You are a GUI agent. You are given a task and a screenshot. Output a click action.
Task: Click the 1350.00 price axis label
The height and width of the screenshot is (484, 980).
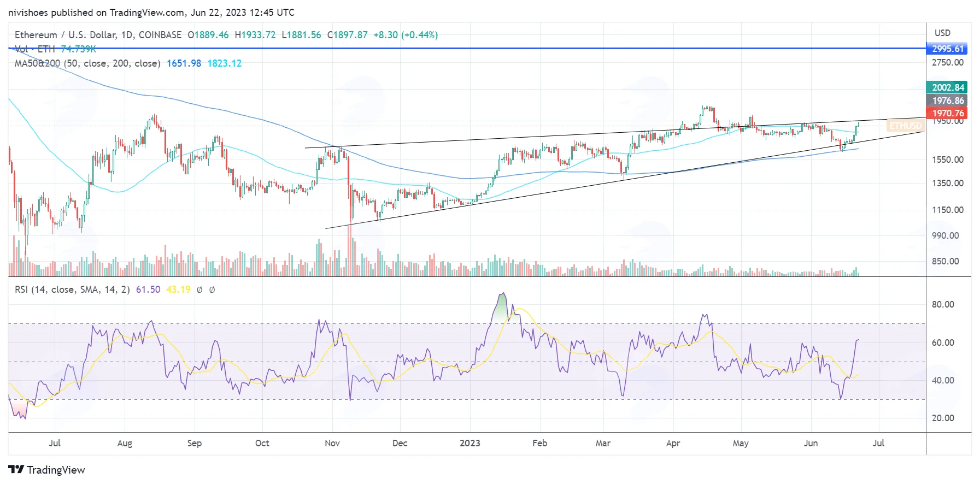[x=948, y=183]
